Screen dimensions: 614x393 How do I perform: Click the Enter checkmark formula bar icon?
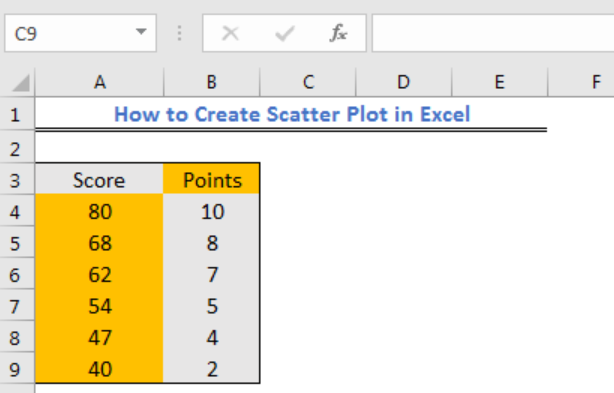(285, 33)
